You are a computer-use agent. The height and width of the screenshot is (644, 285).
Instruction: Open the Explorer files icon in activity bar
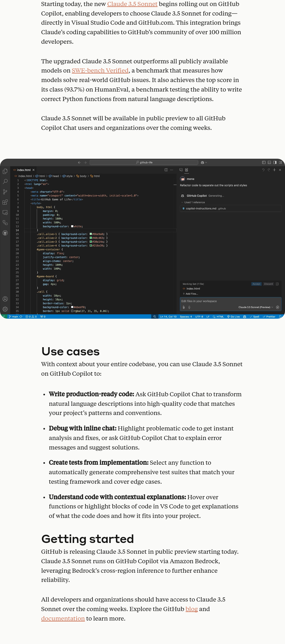(x=5, y=171)
